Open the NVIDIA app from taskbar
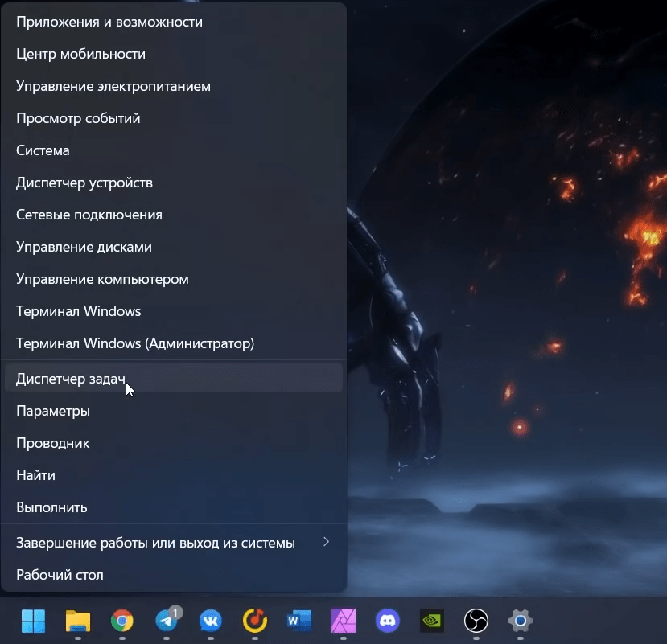667x644 pixels. pos(432,621)
